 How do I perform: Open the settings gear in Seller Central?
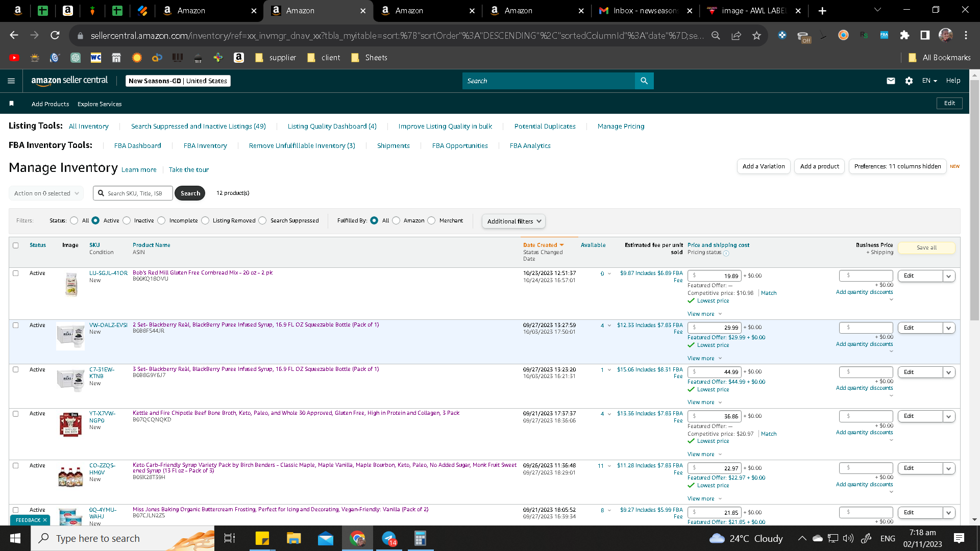[x=909, y=81]
